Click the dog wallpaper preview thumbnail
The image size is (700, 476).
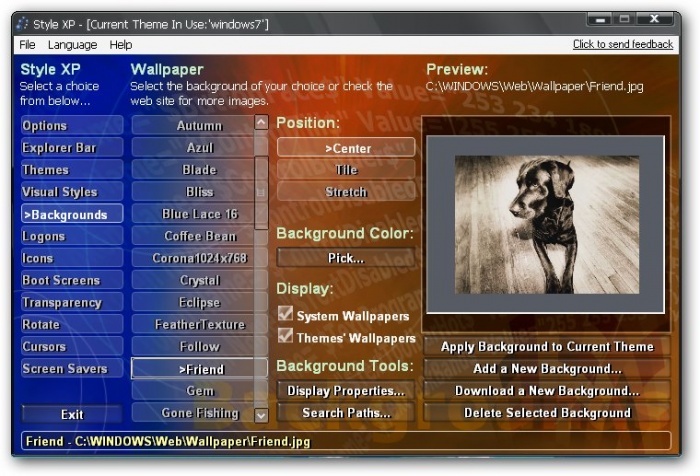coord(546,225)
